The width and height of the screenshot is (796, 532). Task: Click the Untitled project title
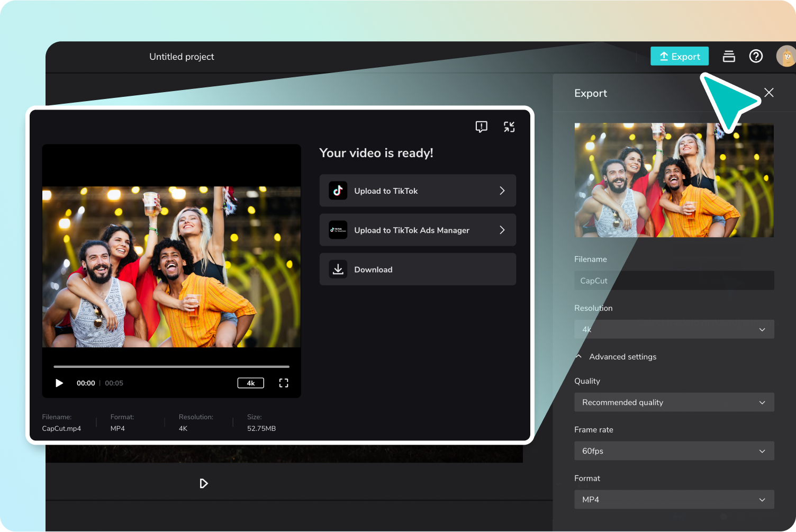(x=182, y=57)
